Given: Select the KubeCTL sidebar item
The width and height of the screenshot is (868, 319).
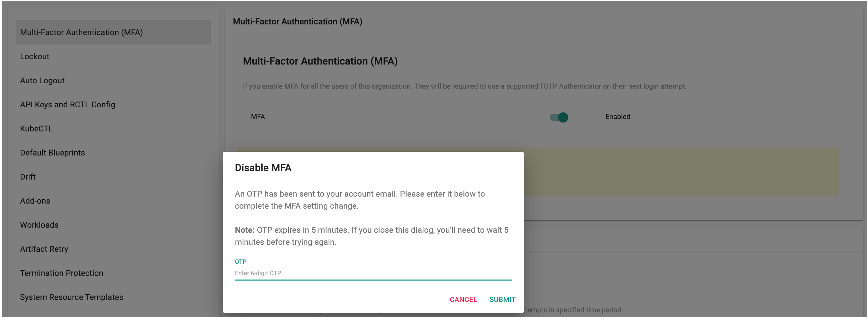Looking at the screenshot, I should pyautogui.click(x=36, y=129).
